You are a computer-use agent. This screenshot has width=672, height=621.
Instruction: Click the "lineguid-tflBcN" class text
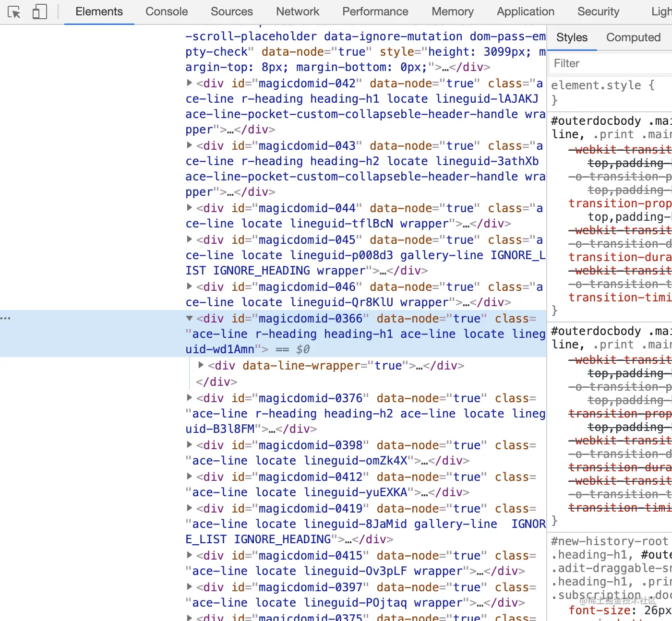tap(342, 224)
